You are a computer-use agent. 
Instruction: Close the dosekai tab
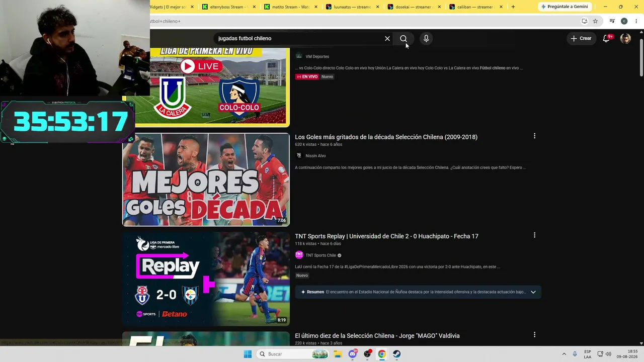(439, 7)
